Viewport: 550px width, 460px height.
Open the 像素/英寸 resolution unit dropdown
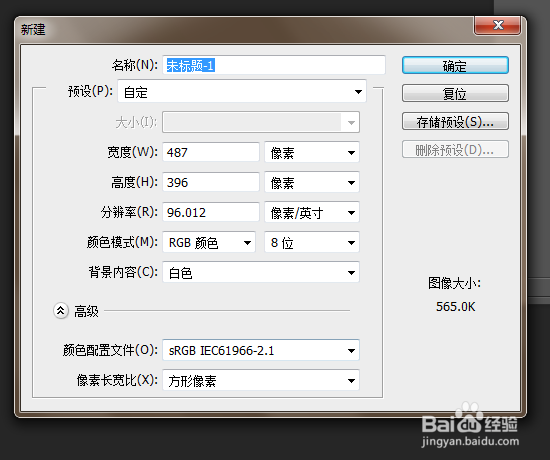(312, 212)
